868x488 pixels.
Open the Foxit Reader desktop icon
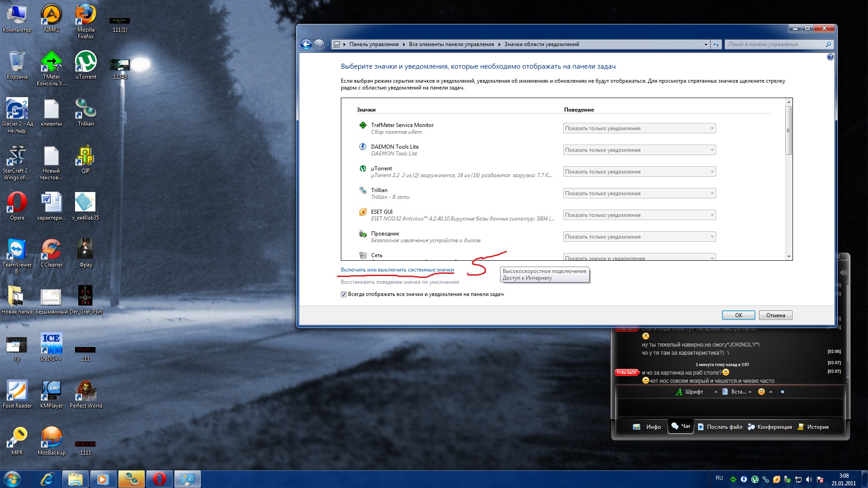pyautogui.click(x=17, y=391)
